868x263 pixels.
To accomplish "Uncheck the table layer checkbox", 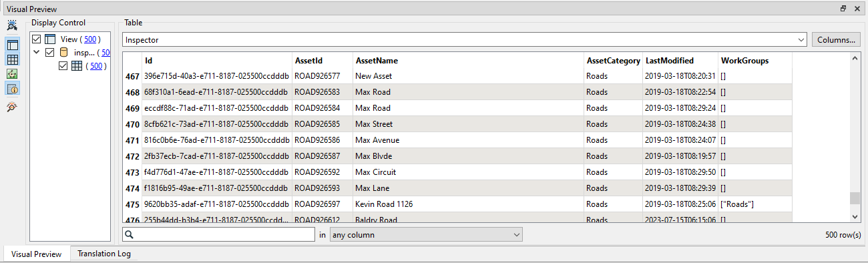I will 63,66.
